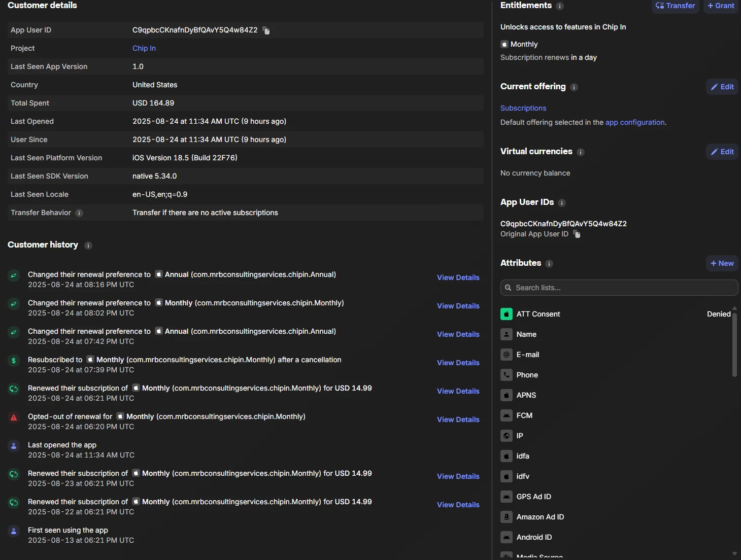
Task: Click the Android ID attribute icon
Action: 507,537
